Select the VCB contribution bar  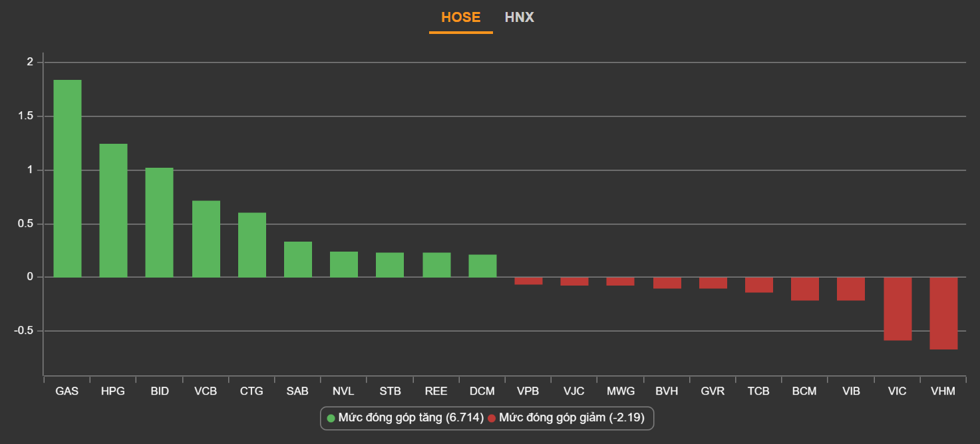point(206,239)
